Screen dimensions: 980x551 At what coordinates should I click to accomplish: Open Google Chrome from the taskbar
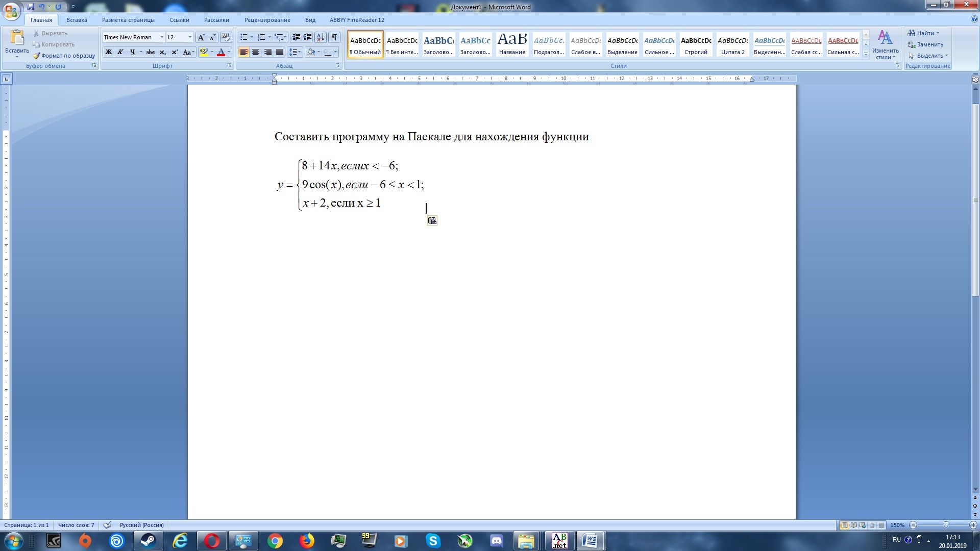(x=275, y=541)
